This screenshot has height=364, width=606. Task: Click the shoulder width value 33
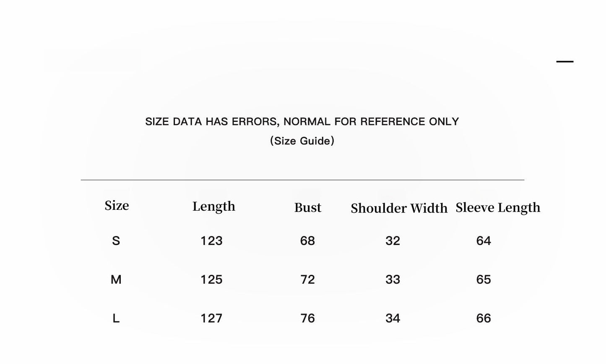coord(393,279)
